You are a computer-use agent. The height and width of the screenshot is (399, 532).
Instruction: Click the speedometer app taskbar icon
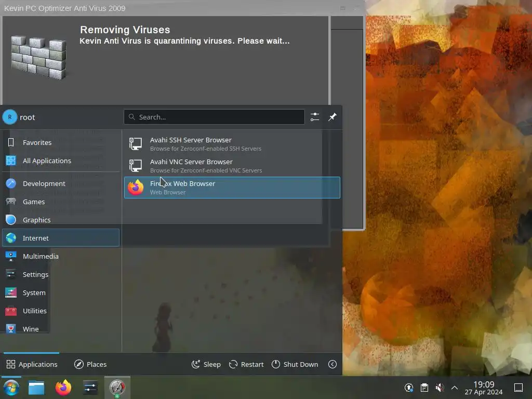pyautogui.click(x=117, y=388)
